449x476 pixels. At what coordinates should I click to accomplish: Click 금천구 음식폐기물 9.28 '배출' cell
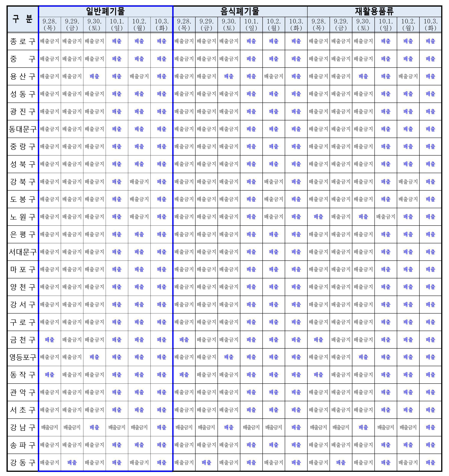tap(184, 339)
